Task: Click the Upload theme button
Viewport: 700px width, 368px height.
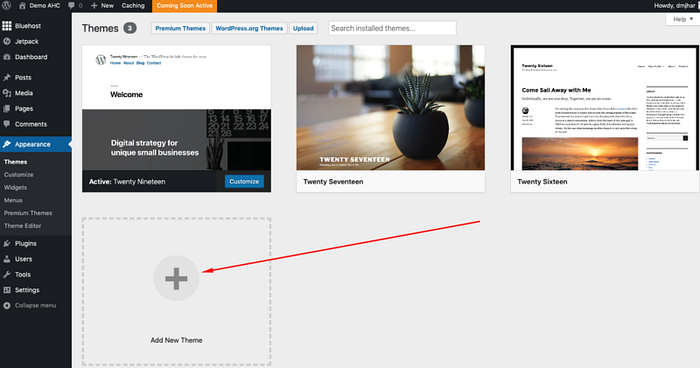Action: pos(303,28)
